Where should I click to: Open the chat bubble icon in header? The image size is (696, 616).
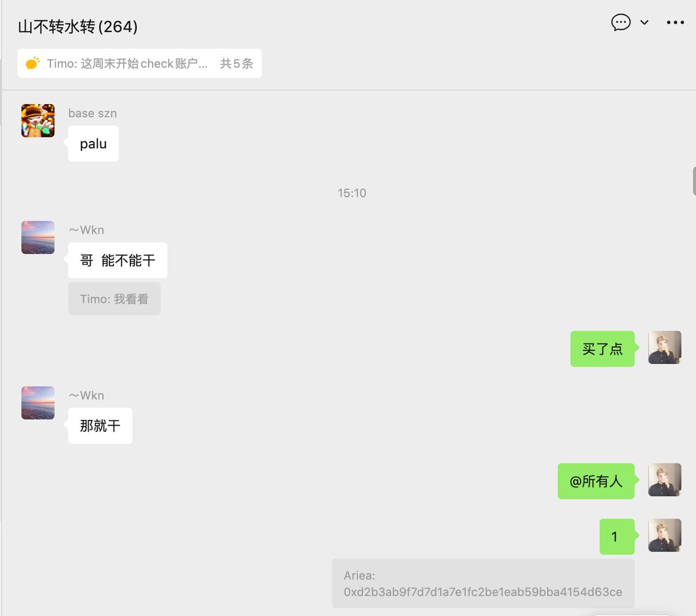(x=621, y=23)
